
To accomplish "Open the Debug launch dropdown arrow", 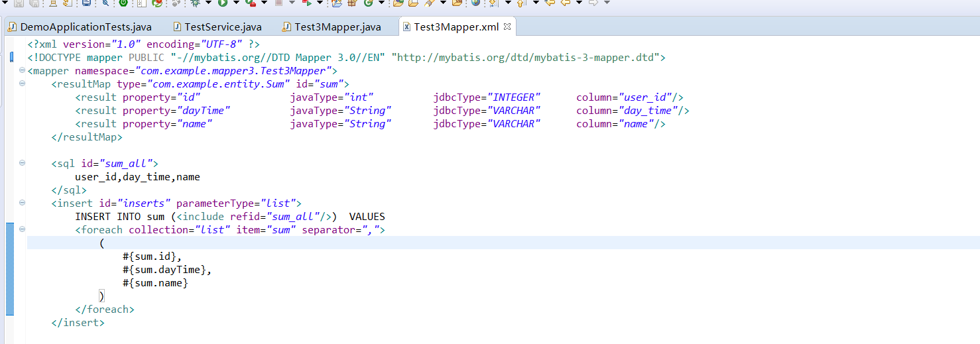I will (x=208, y=2).
